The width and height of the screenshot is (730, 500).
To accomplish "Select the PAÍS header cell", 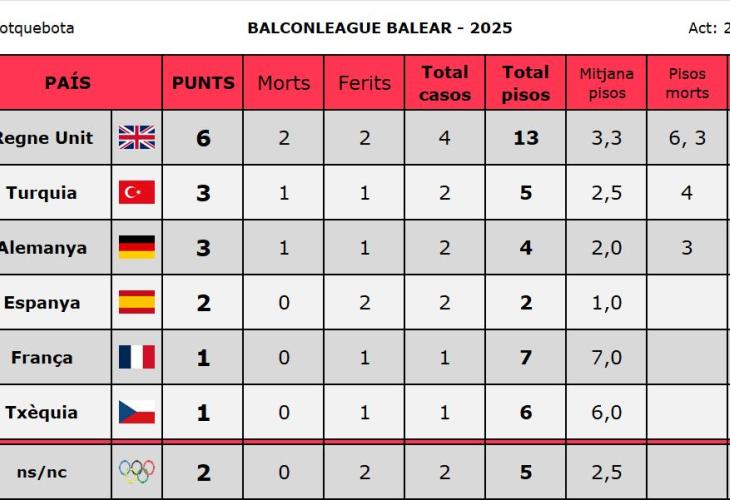I will pos(68,83).
